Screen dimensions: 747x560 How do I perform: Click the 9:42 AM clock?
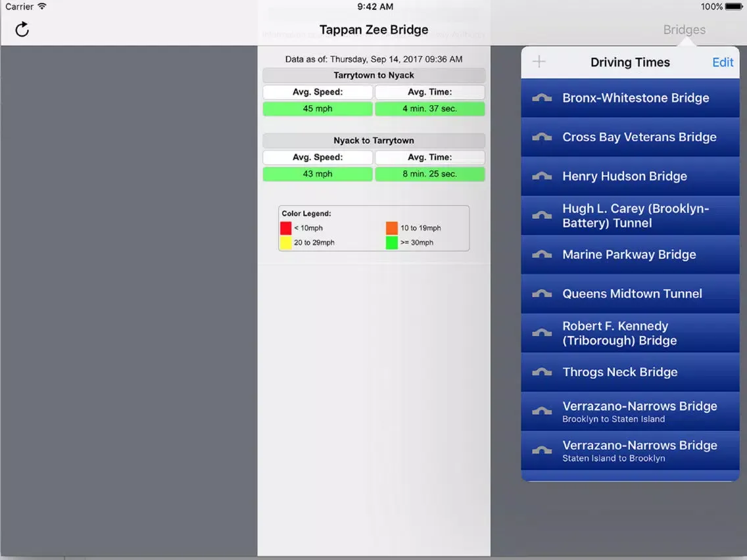pos(375,7)
